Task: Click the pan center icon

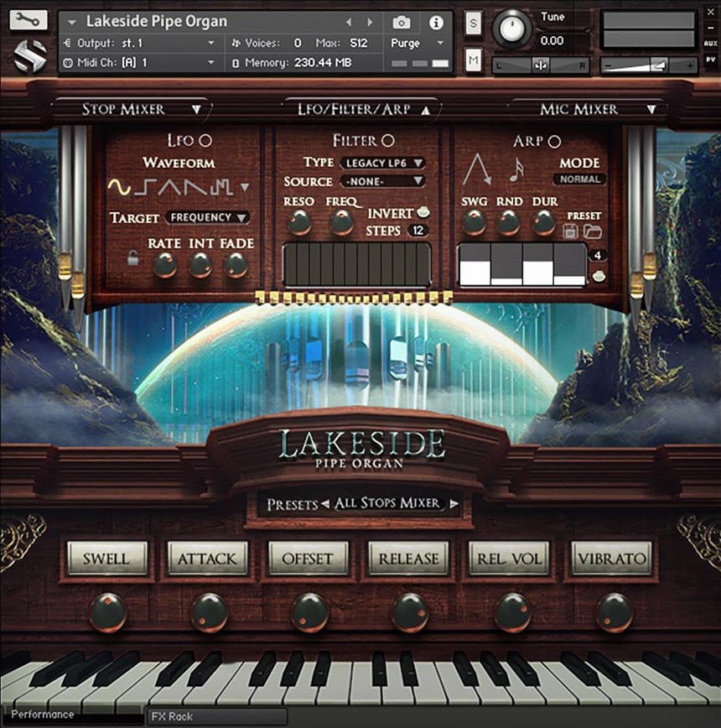Action: (x=541, y=65)
